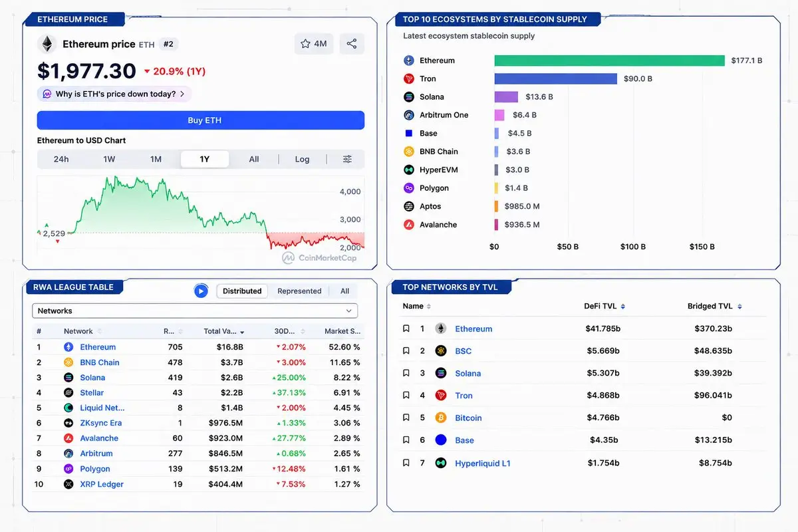Screen dimensions: 798x532
Task: Bookmark Hyperliquid L1 row in TVL table
Action: pos(406,463)
